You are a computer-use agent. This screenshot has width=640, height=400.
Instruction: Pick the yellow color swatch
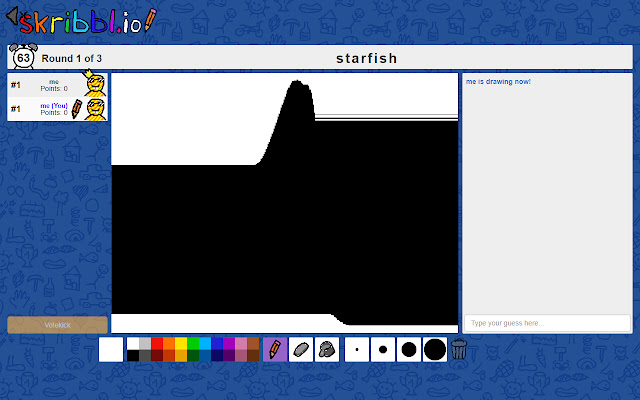tap(181, 343)
